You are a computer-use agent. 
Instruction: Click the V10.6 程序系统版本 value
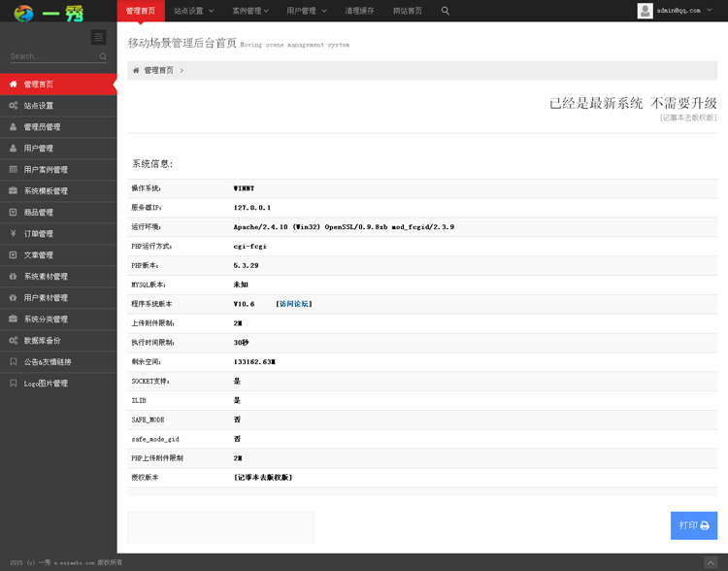pyautogui.click(x=244, y=304)
